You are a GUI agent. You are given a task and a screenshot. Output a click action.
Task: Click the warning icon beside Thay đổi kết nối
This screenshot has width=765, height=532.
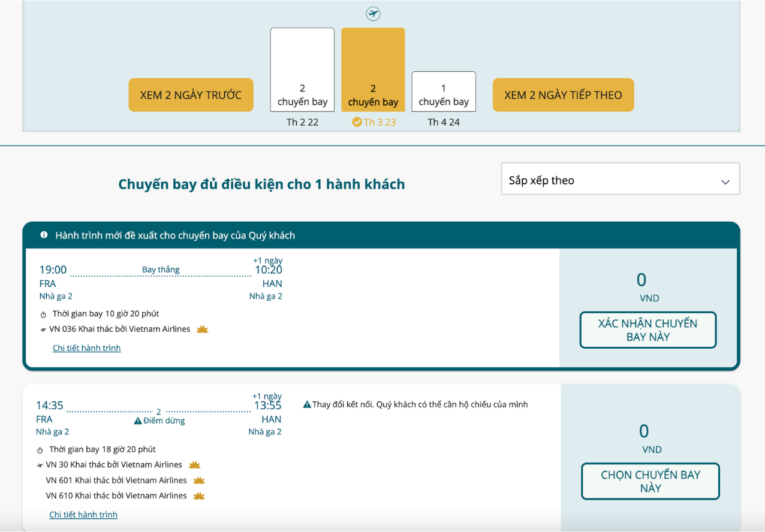[x=307, y=405]
